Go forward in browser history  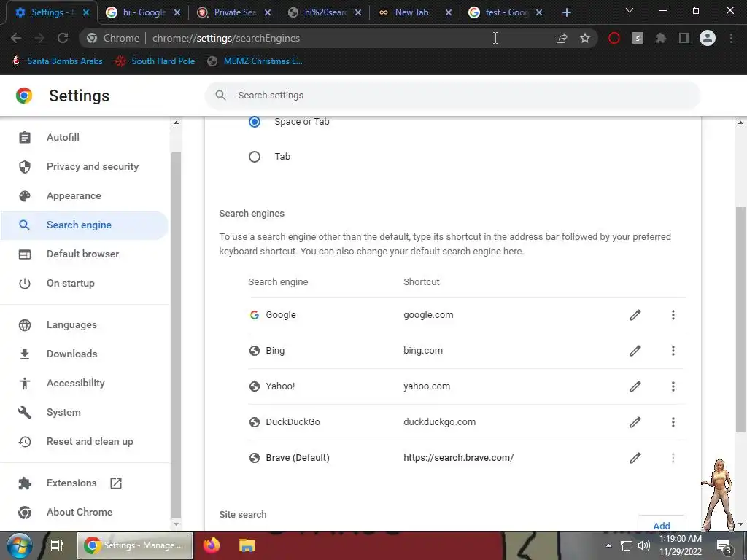[39, 38]
